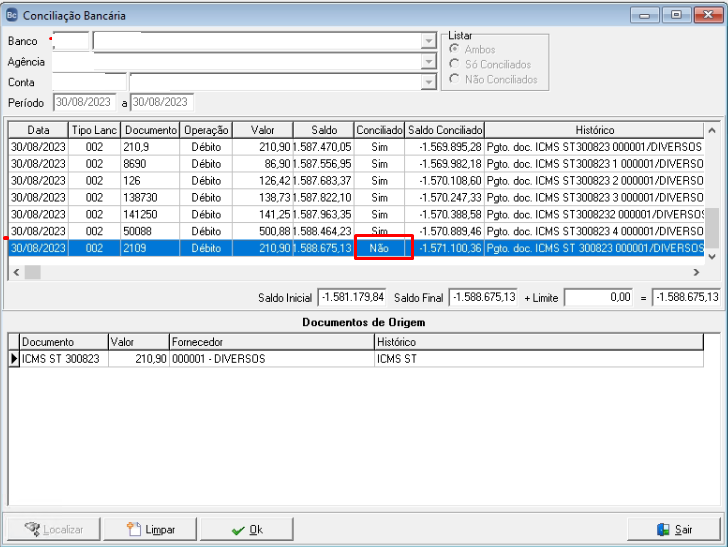The width and height of the screenshot is (728, 547).
Task: Click the Documento header in Documentos de Origem
Action: [64, 342]
